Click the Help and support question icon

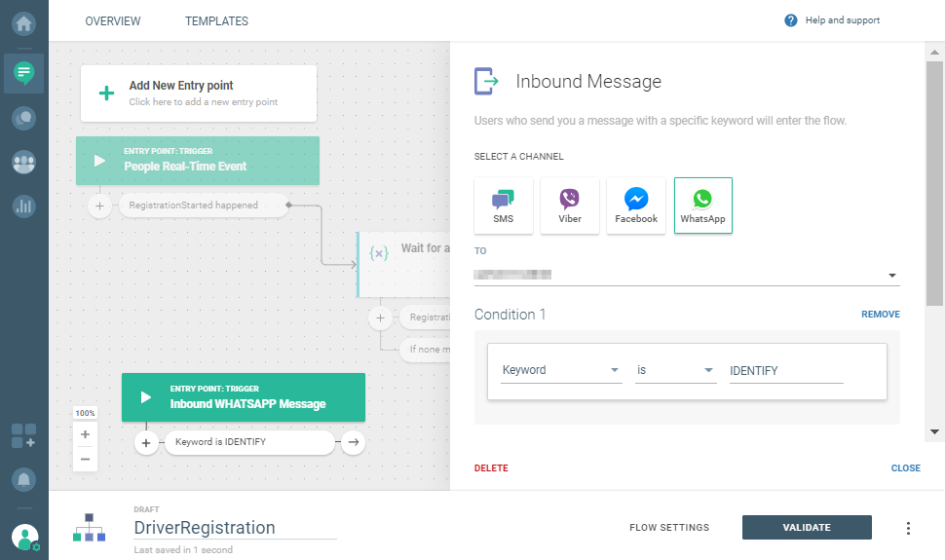[791, 20]
